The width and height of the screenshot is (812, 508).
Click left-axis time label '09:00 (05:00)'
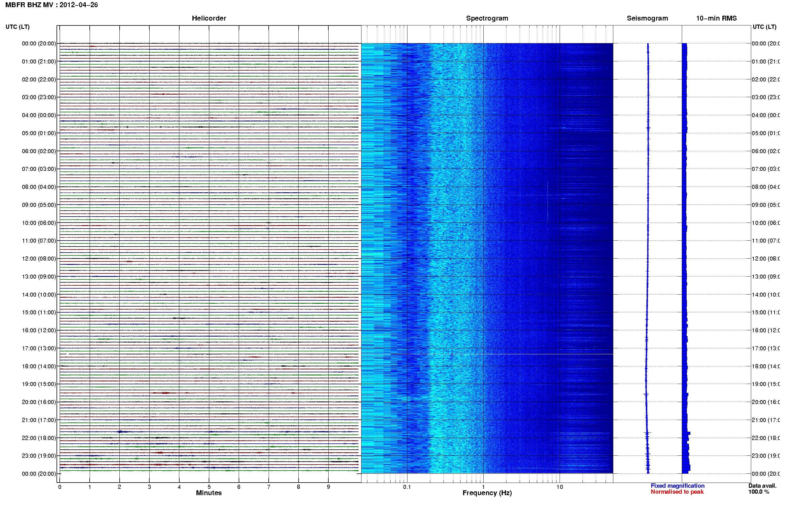click(39, 205)
